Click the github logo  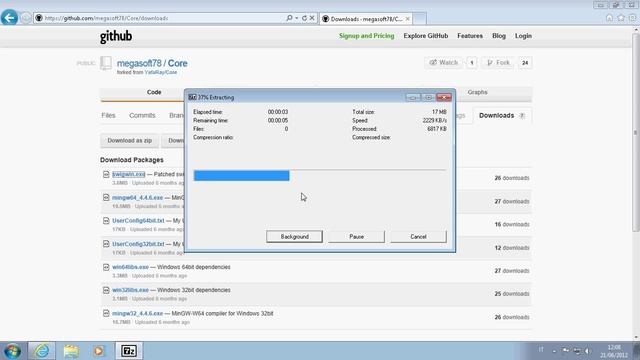coord(116,36)
